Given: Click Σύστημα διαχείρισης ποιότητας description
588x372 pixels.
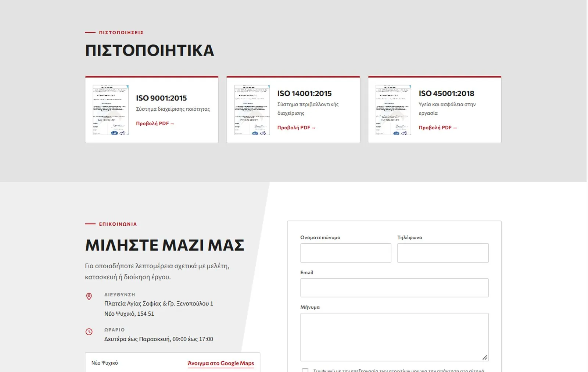Looking at the screenshot, I should [173, 109].
